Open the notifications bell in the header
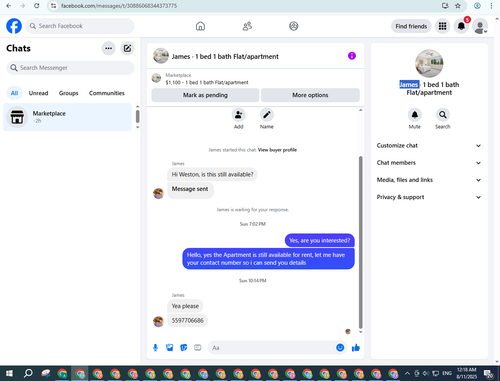Image resolution: width=500 pixels, height=381 pixels. coord(461,26)
